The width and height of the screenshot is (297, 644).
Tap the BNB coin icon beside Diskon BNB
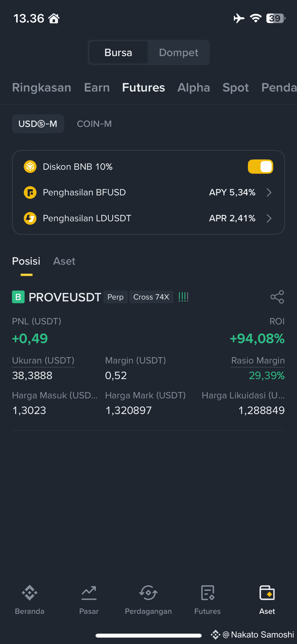30,167
